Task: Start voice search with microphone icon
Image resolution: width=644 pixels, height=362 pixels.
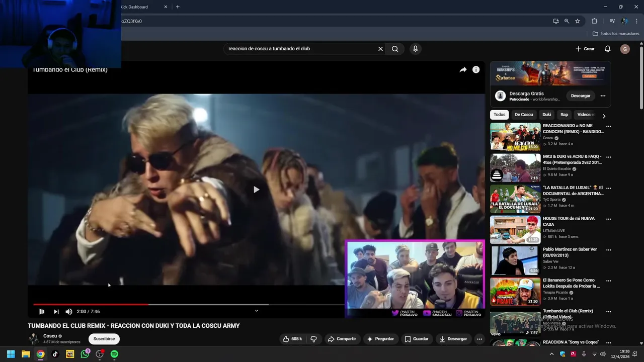Action: point(415,49)
